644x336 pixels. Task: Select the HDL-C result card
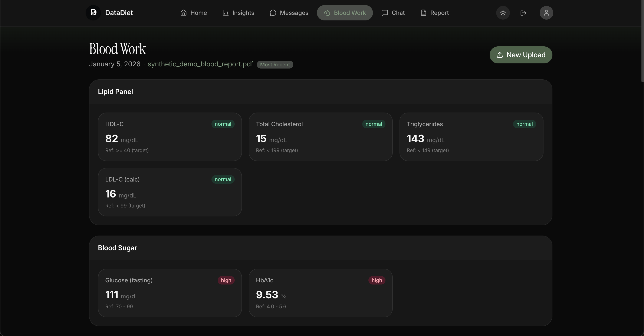click(x=170, y=137)
